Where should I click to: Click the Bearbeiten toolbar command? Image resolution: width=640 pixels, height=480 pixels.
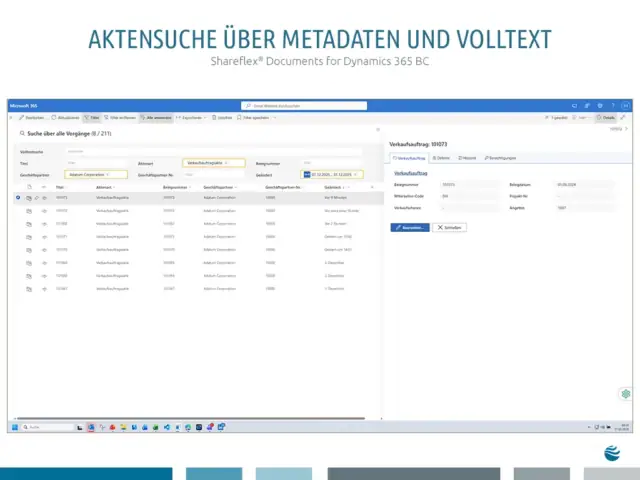(31, 118)
